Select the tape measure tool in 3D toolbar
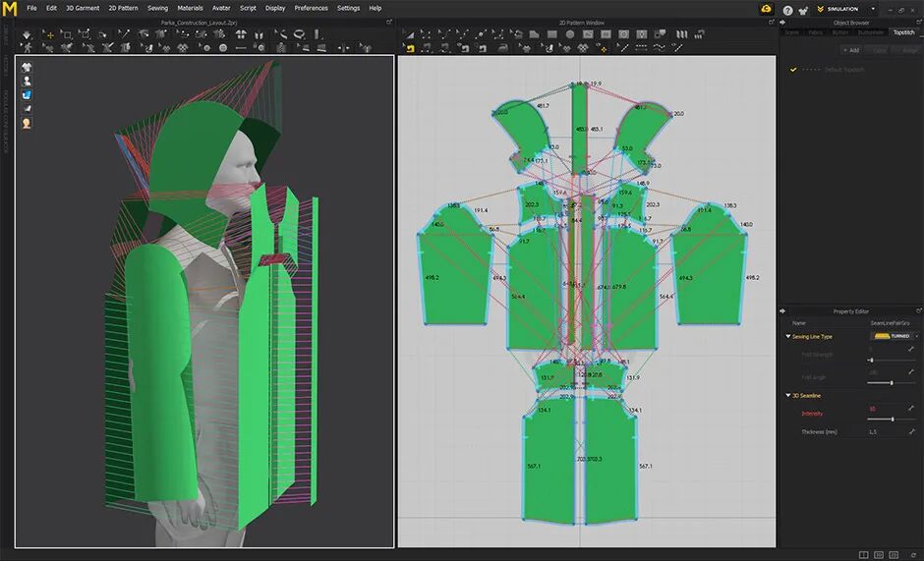This screenshot has height=561, width=924. pos(281,34)
